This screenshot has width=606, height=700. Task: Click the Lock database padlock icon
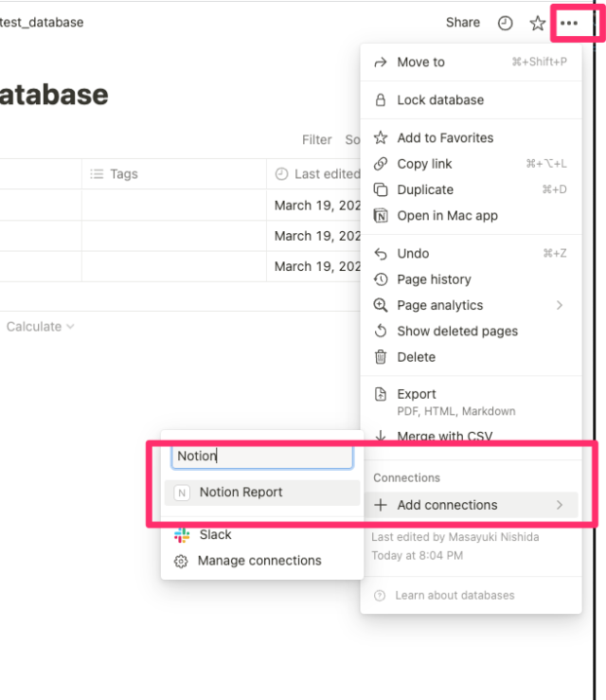click(x=381, y=100)
